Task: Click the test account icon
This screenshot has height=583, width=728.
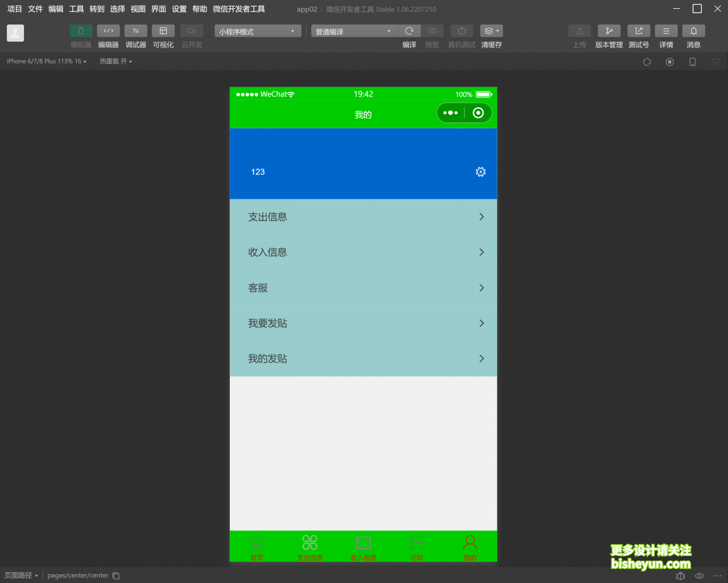Action: (x=639, y=31)
